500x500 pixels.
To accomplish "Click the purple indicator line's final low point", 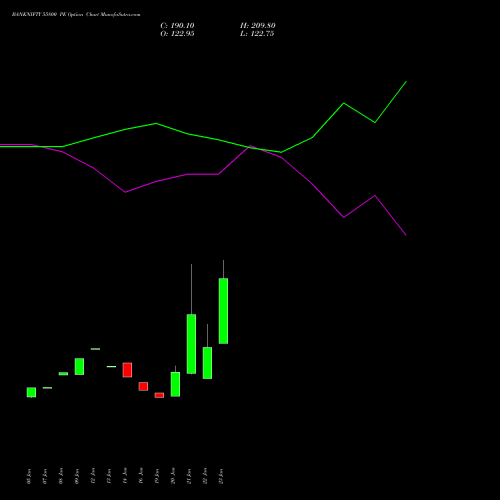I will (406, 235).
